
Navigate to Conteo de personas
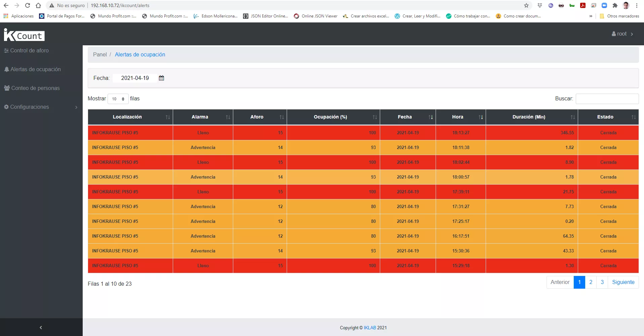[35, 88]
